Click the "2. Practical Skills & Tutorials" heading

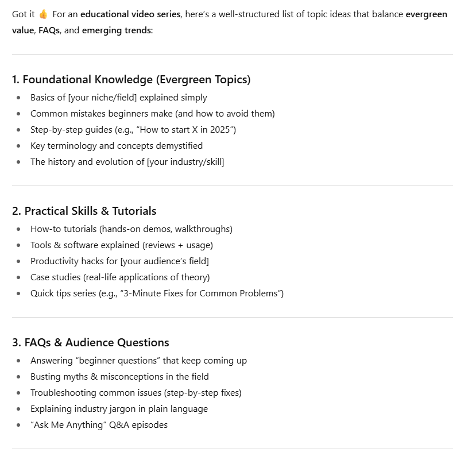pos(84,211)
